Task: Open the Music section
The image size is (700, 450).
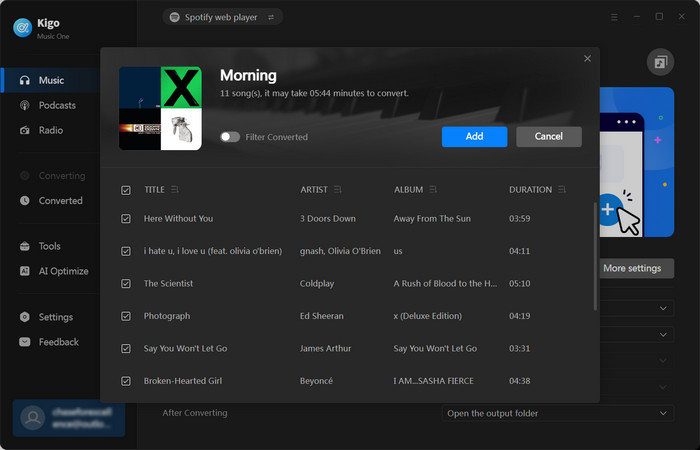Action: (51, 80)
